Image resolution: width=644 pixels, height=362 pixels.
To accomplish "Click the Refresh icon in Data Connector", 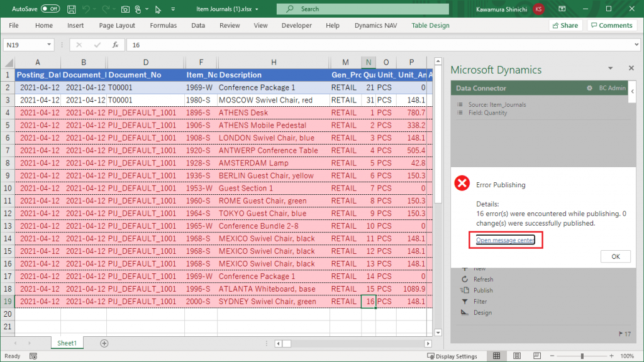I will coord(465,279).
